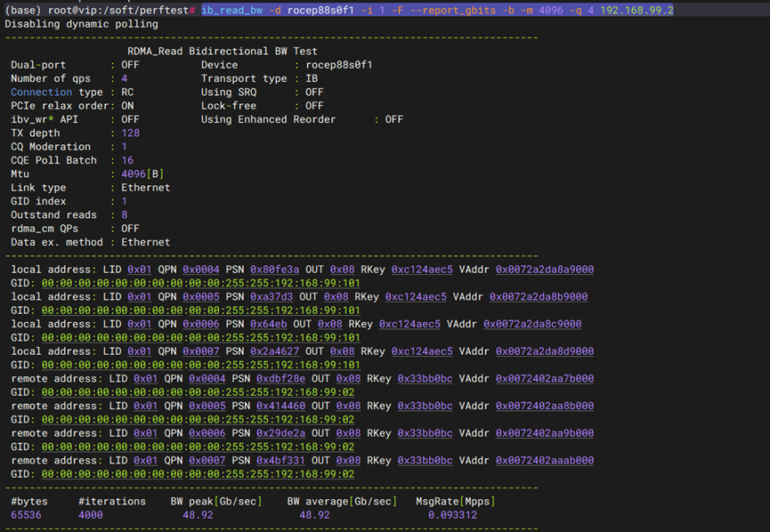Click the VAddr 0x0072a2da8d9000 link
The width and height of the screenshot is (770, 532).
click(544, 351)
